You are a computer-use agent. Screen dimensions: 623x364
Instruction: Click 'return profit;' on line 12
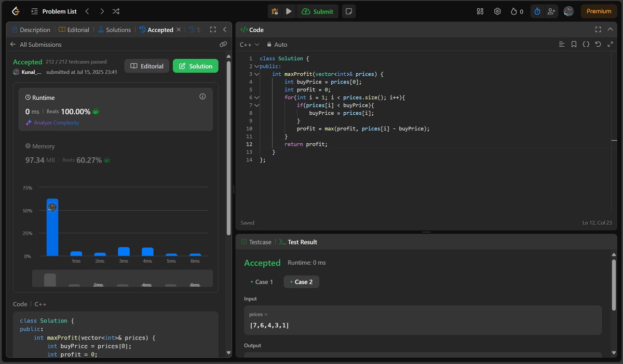tap(306, 144)
